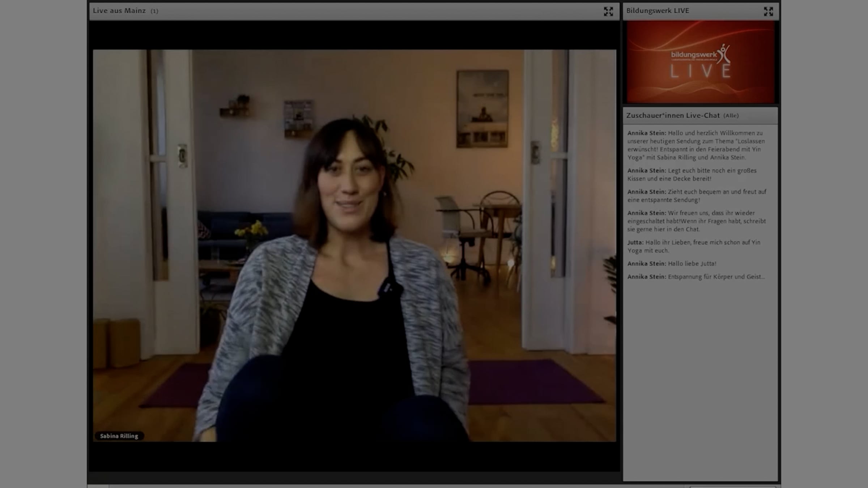Click the Live aus Mainz pod title
Screen dimensions: 868x488
pos(119,11)
